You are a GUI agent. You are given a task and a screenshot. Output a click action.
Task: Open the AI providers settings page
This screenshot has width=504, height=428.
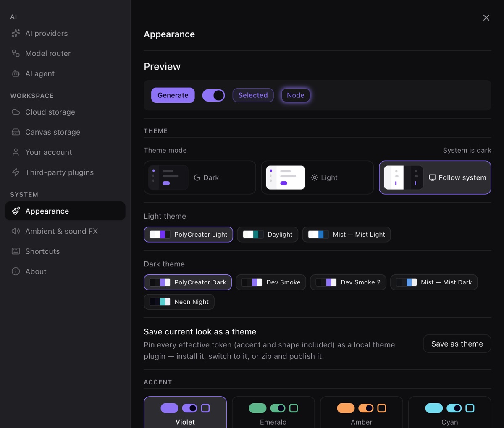pos(65,33)
